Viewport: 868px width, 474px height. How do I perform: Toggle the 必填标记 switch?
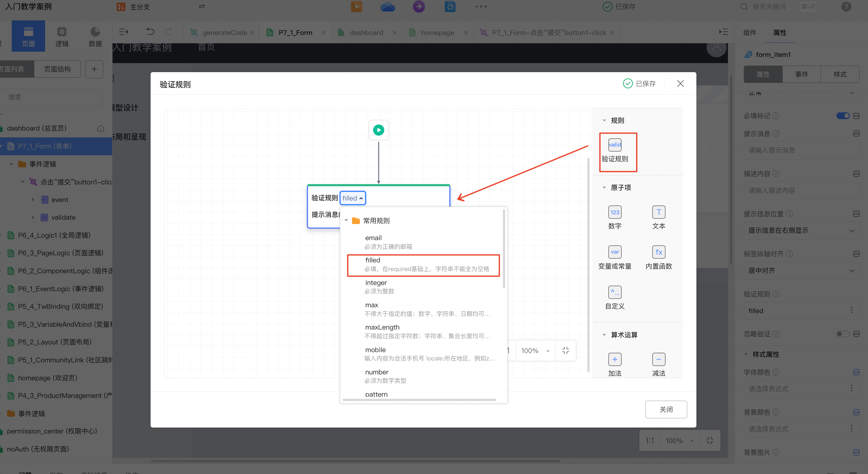(x=843, y=116)
